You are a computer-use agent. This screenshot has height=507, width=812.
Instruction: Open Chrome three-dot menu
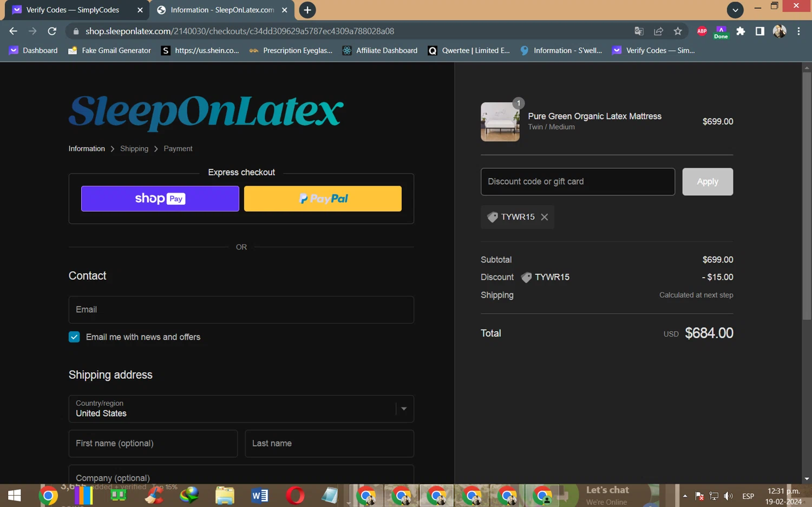point(798,31)
